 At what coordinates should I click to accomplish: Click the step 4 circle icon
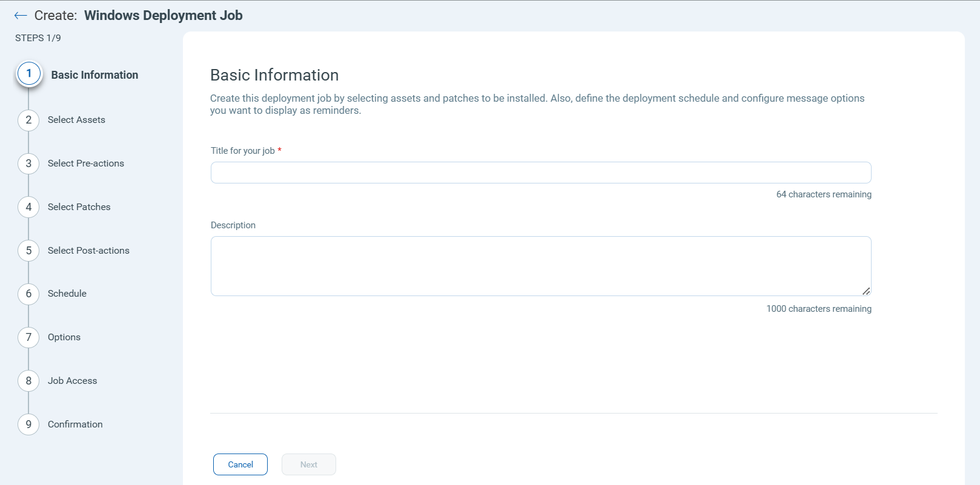pyautogui.click(x=28, y=207)
